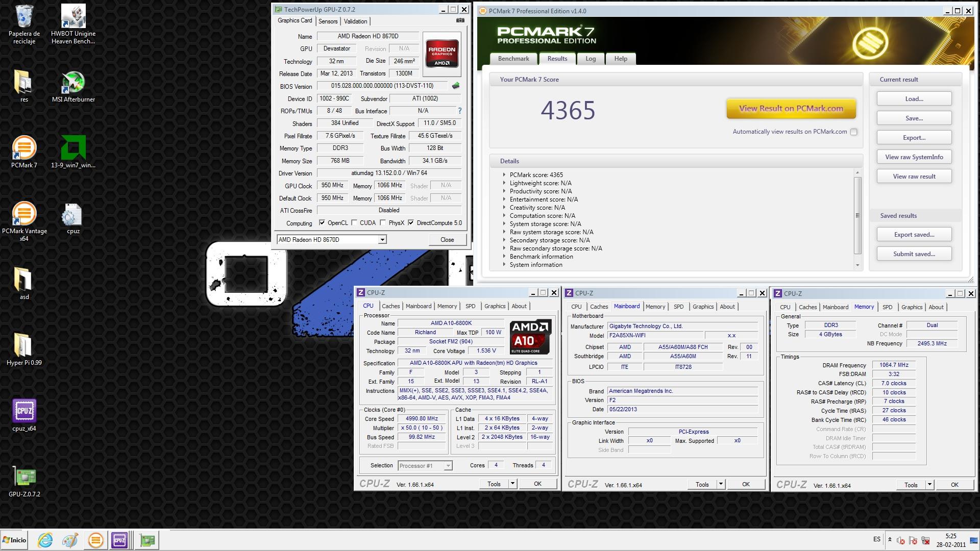980x551 pixels.
Task: Open Tools dropdown arrow in CPU-Z CPU window
Action: (512, 484)
